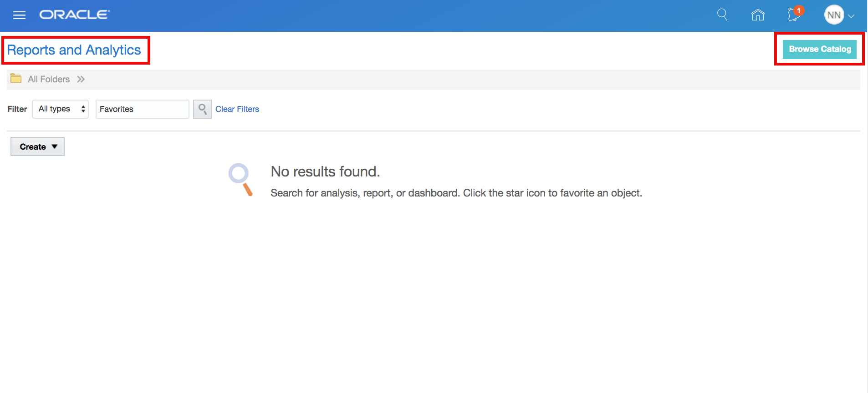
Task: Click the Reports and Analytics heading
Action: [74, 50]
